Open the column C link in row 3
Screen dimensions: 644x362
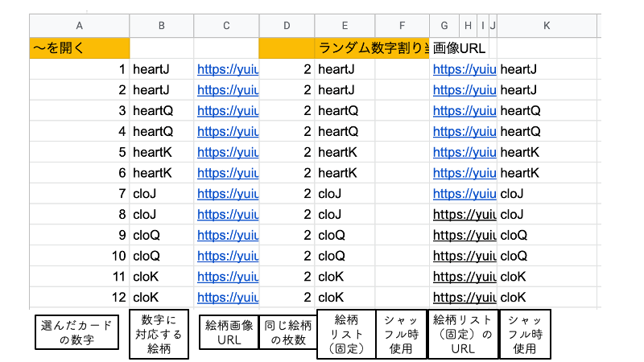(228, 111)
